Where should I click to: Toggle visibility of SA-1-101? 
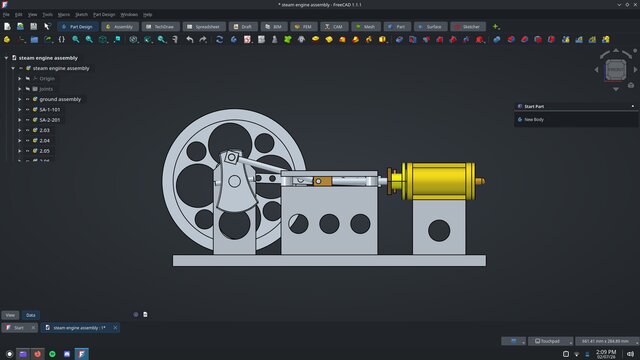(27, 109)
